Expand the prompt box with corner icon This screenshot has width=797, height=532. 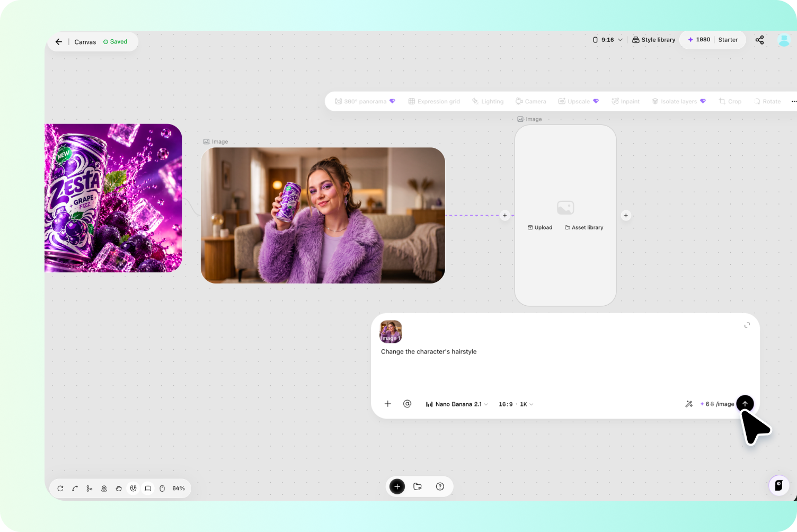tap(747, 325)
